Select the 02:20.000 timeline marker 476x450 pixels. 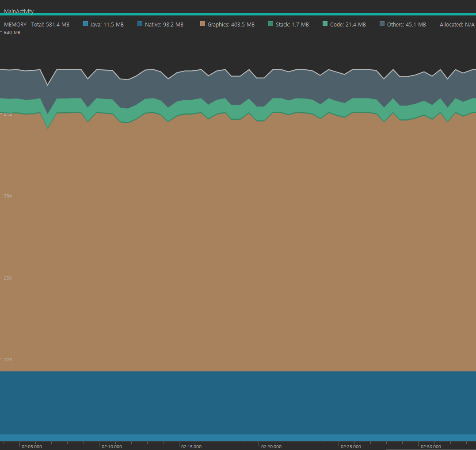(x=271, y=446)
